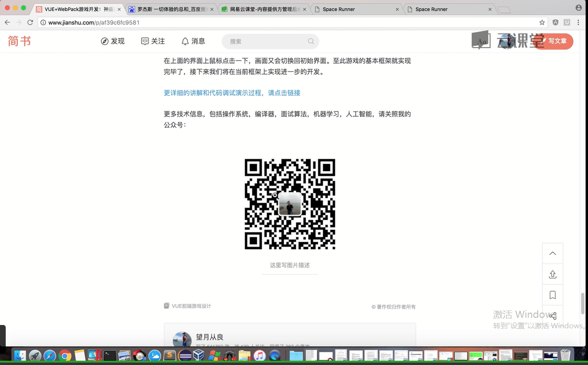588x365 pixels.
Task: Open Notes from the dock
Action: click(x=80, y=355)
